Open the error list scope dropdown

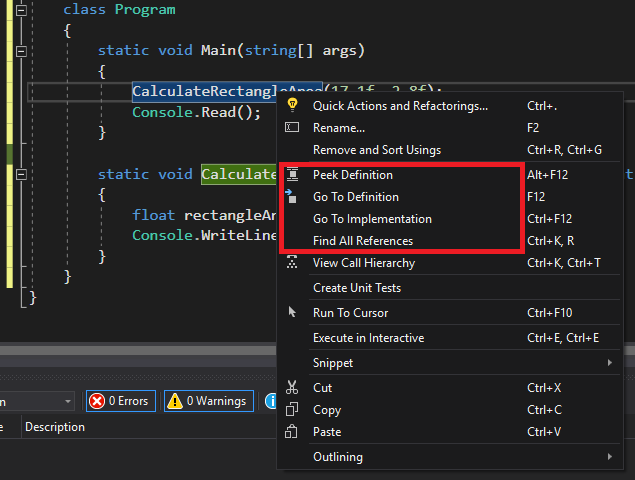(x=67, y=401)
